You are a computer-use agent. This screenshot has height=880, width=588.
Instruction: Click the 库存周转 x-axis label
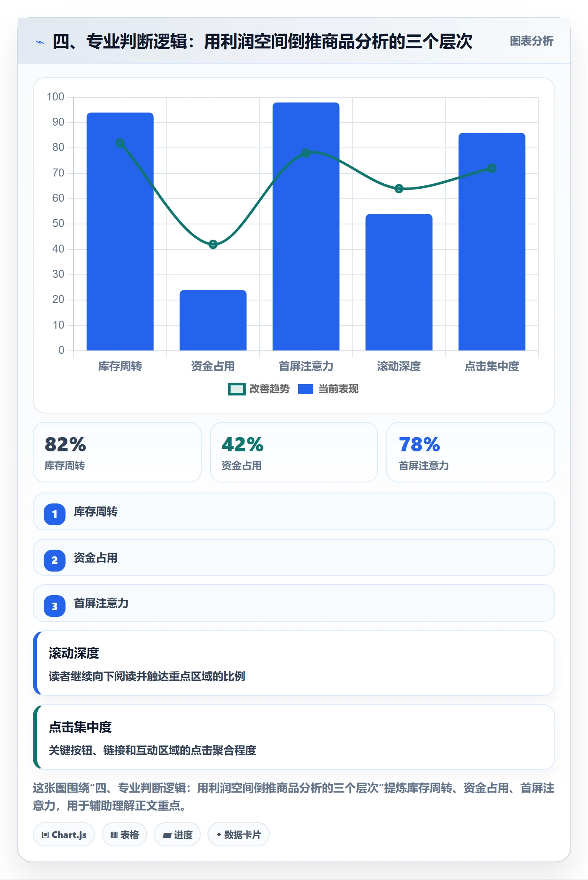[120, 366]
